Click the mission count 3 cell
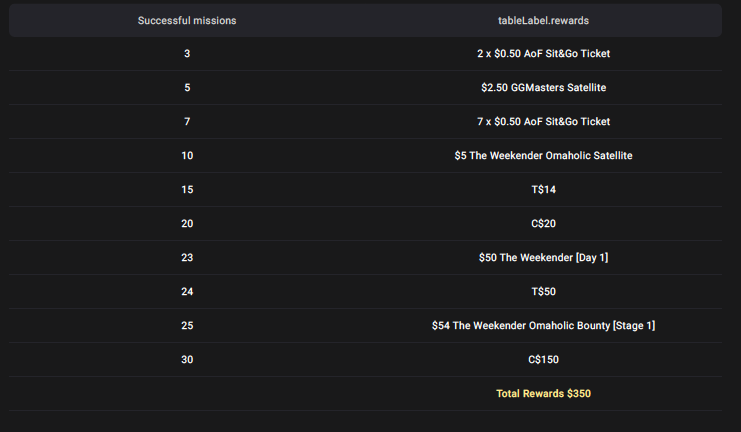The height and width of the screenshot is (432, 741). pos(187,54)
